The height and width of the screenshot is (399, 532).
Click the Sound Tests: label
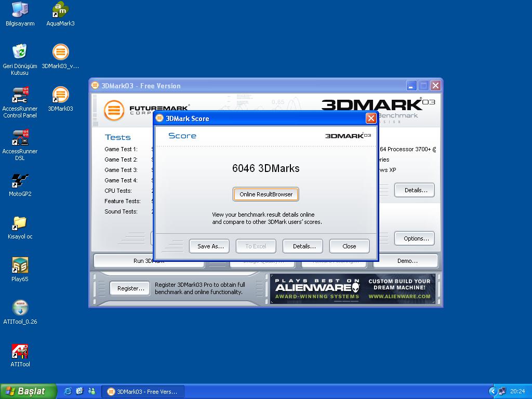point(121,211)
